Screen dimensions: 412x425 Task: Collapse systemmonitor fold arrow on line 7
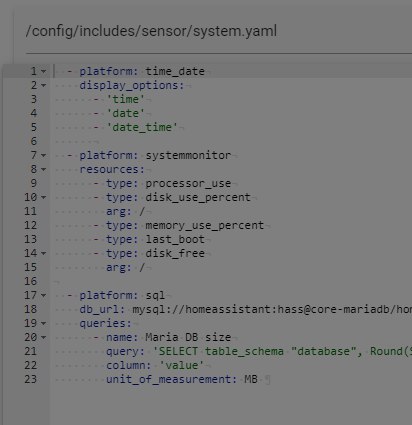tap(43, 155)
